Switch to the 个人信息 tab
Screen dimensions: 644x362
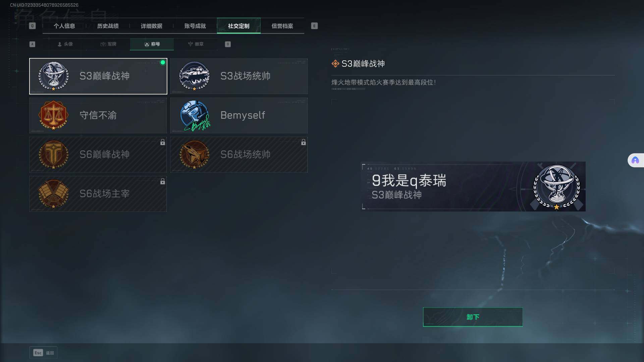point(64,26)
